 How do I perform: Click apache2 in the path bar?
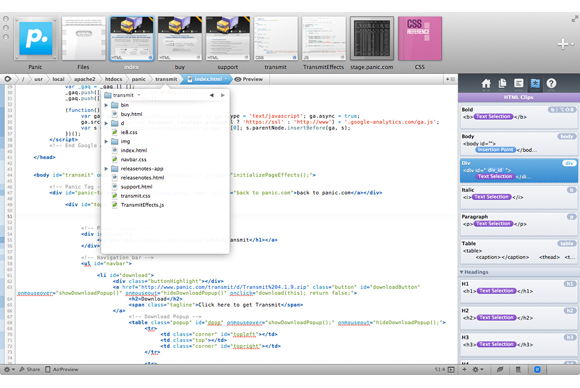click(x=85, y=79)
